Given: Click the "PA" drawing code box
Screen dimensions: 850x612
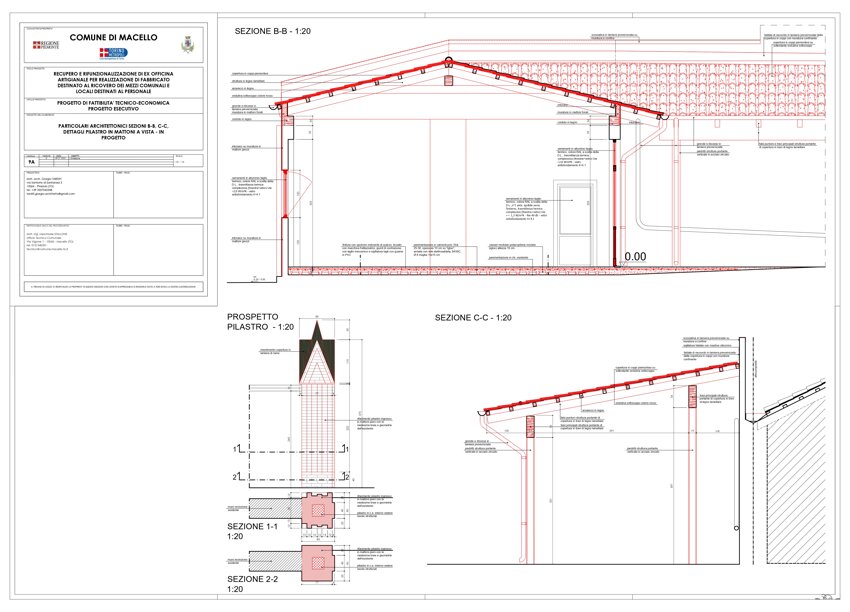Looking at the screenshot, I should (31, 161).
